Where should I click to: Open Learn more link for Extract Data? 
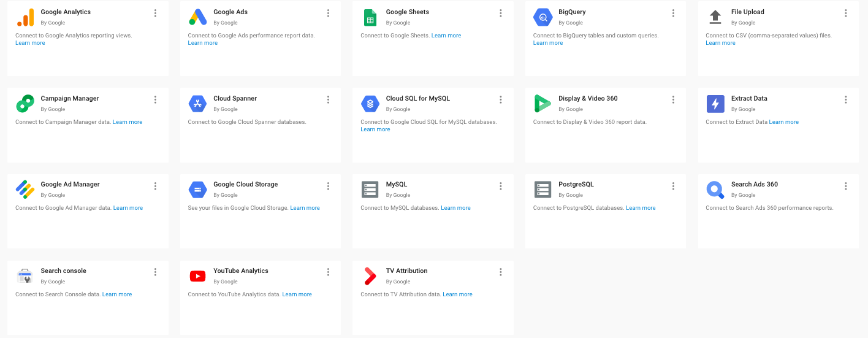[x=784, y=122]
